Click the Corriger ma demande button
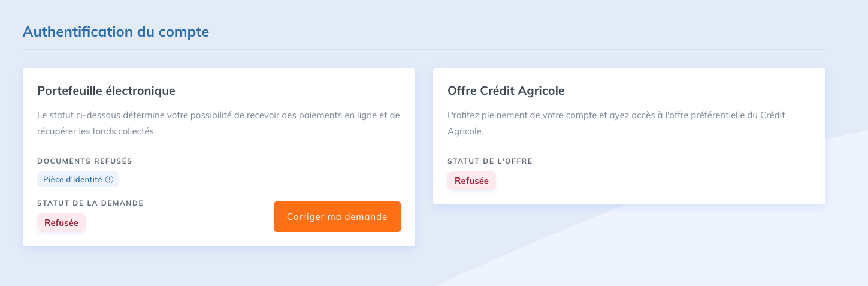 point(337,216)
